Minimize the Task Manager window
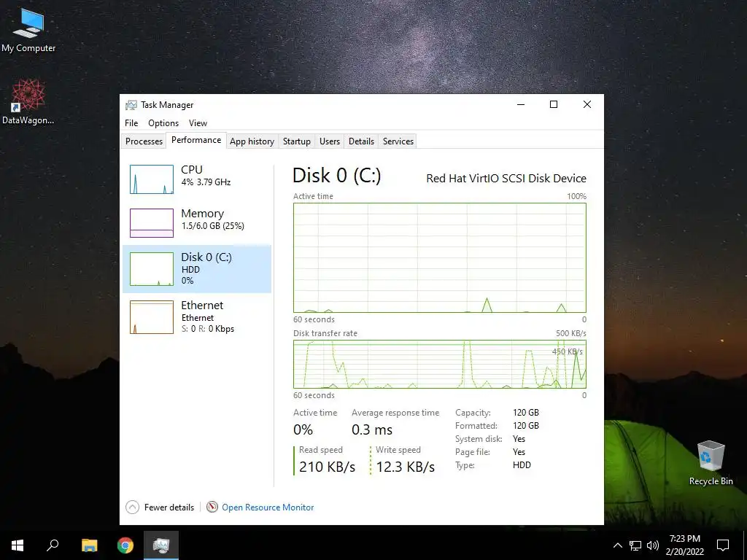The height and width of the screenshot is (560, 747). pyautogui.click(x=521, y=105)
